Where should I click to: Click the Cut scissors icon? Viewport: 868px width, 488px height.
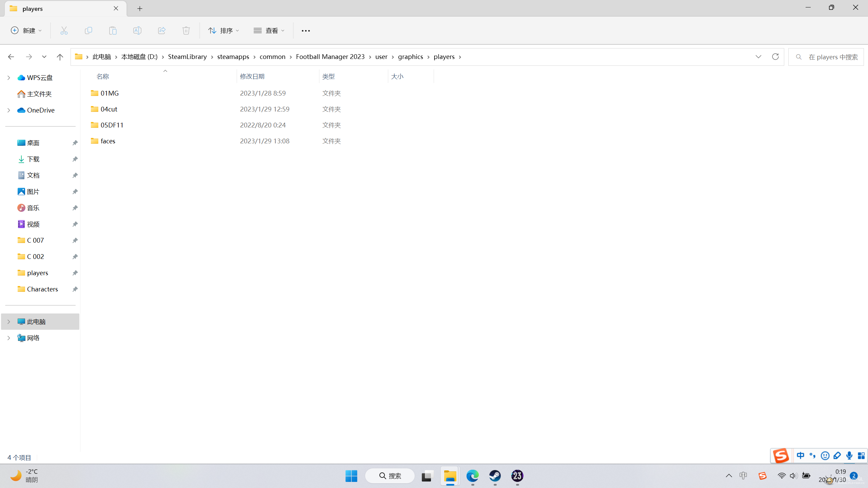click(x=64, y=30)
